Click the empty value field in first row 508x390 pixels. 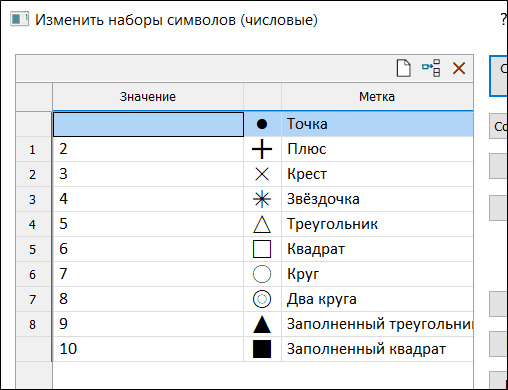[148, 124]
